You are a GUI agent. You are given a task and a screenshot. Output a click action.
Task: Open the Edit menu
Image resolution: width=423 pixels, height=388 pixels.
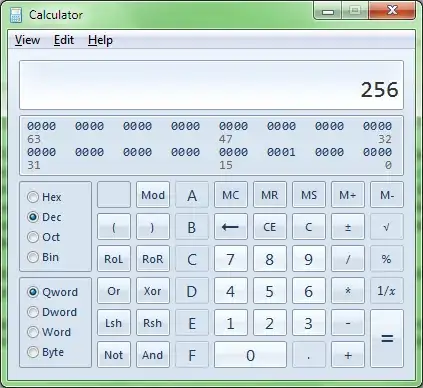tap(64, 40)
